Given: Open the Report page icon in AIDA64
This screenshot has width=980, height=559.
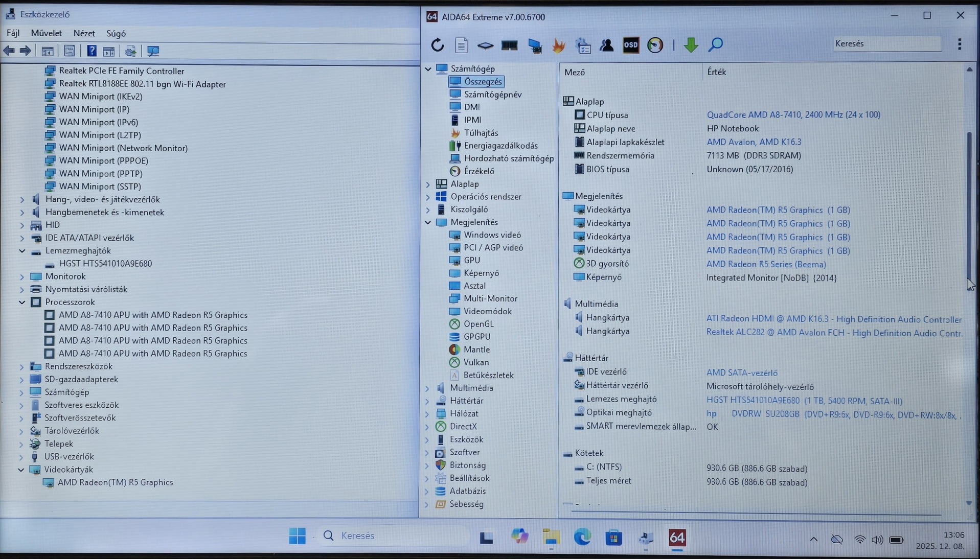Looking at the screenshot, I should [461, 45].
